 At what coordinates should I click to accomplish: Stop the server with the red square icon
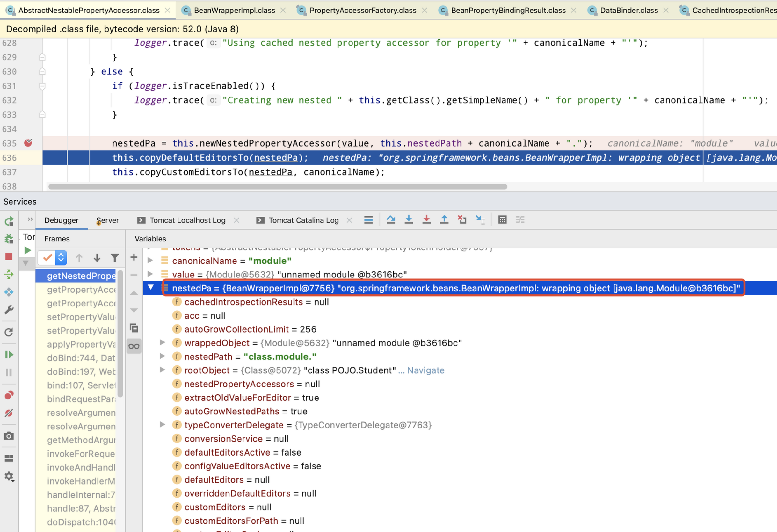pos(9,257)
